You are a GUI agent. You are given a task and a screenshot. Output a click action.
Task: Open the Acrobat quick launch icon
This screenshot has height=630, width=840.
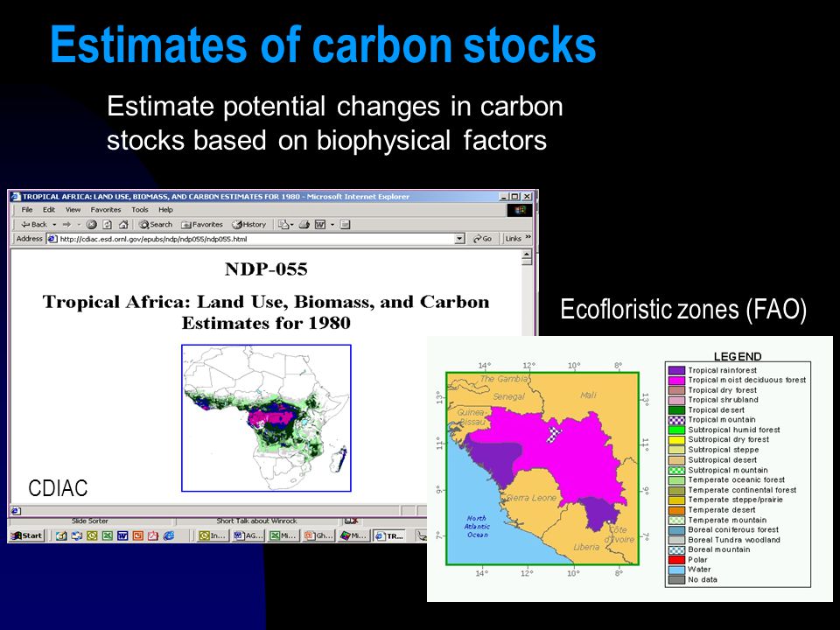[153, 535]
